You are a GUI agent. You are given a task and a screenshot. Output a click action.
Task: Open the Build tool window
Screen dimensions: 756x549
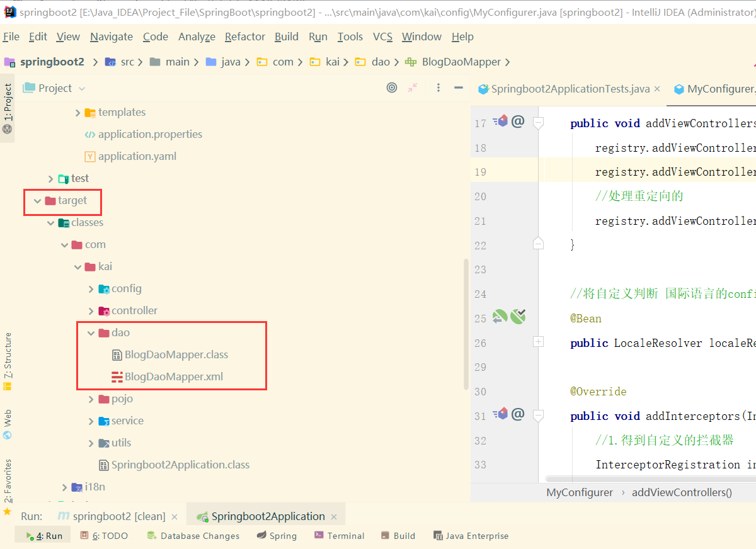click(x=398, y=536)
